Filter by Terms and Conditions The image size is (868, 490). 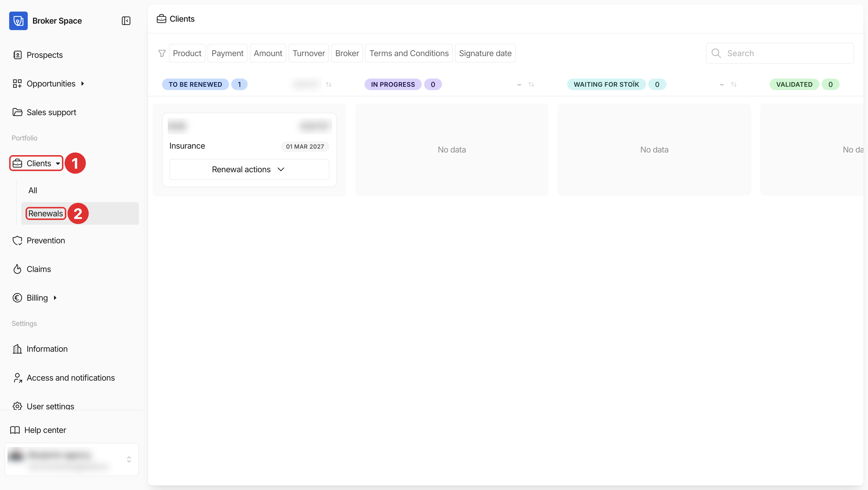tap(409, 53)
